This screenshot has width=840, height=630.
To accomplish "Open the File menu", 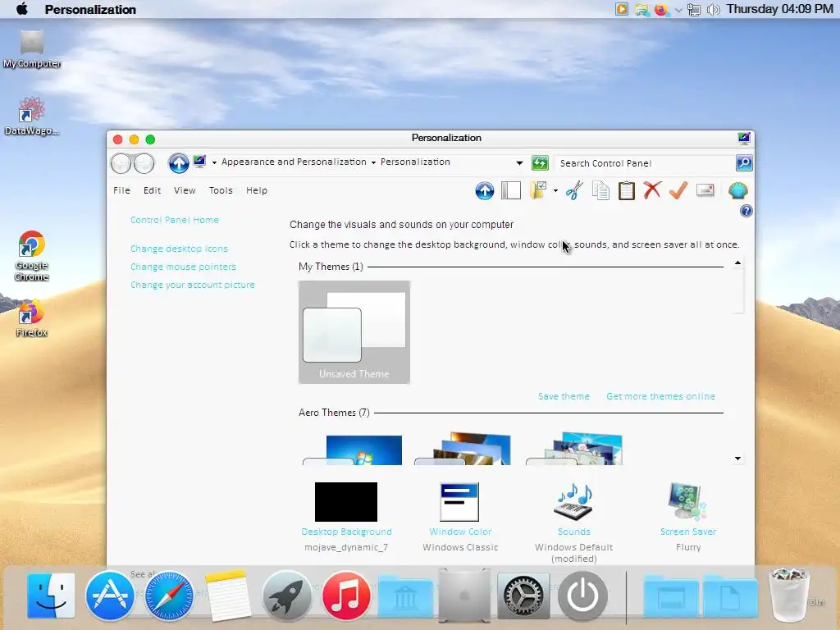I will pos(121,190).
